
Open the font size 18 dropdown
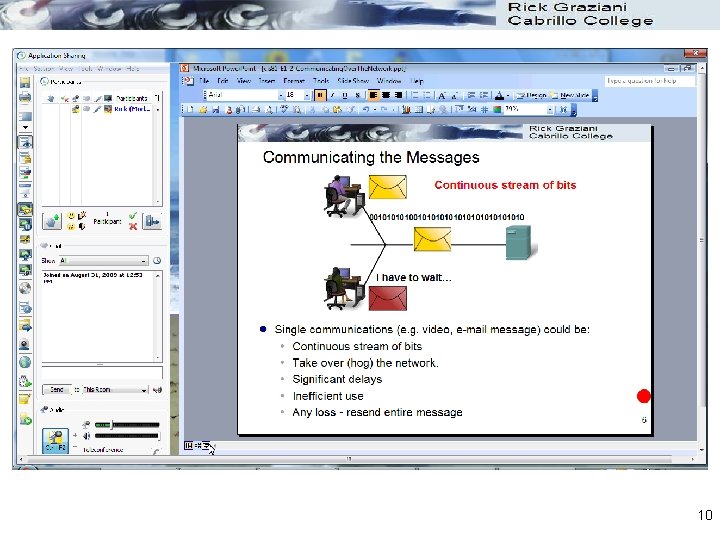click(x=307, y=95)
